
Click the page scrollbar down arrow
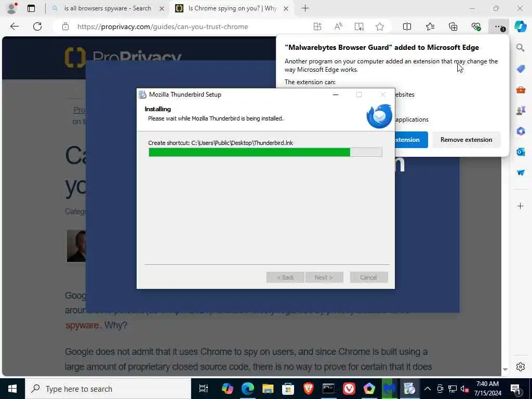tap(505, 370)
